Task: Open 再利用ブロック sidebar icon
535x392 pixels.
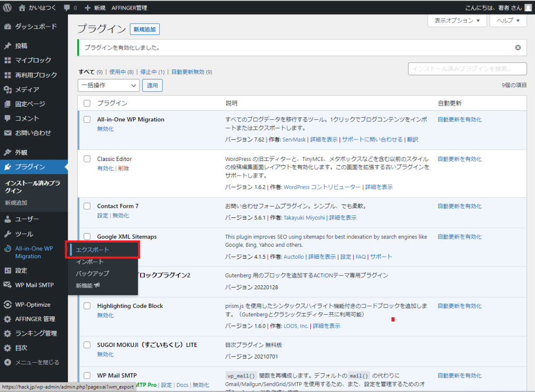Action: coord(7,75)
